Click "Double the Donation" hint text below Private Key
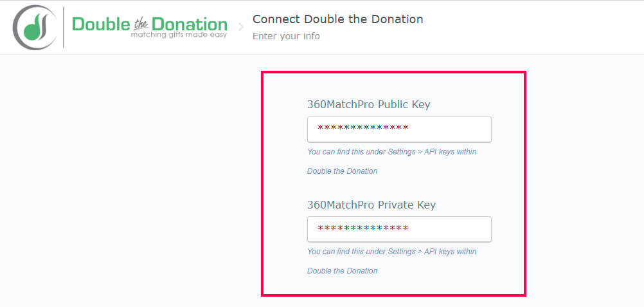 (342, 271)
